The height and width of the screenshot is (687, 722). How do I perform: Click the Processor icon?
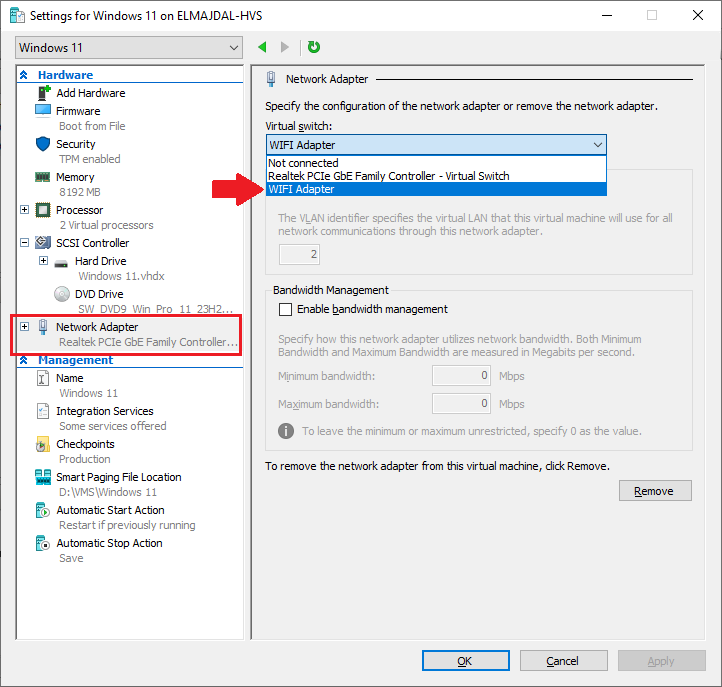43,210
